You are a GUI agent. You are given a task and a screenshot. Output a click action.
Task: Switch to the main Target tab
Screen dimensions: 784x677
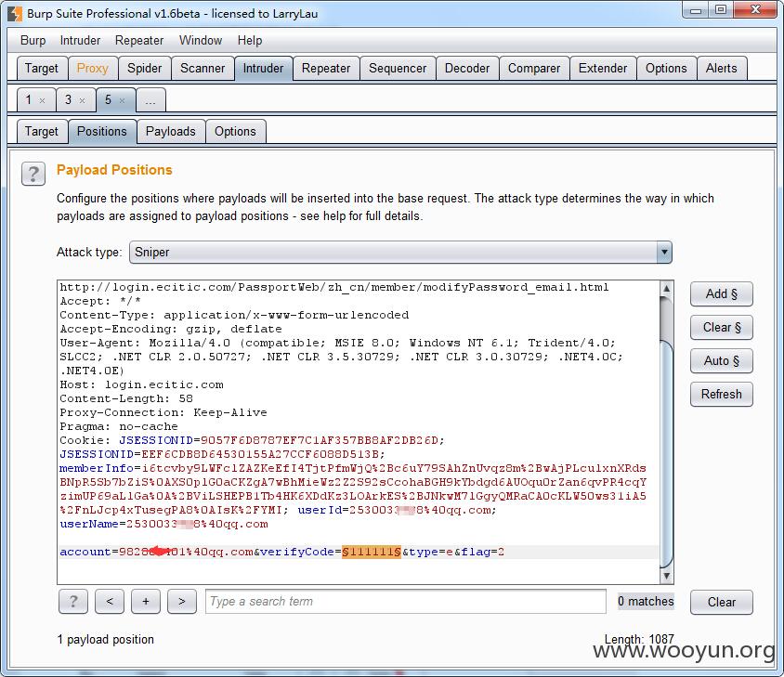(42, 68)
